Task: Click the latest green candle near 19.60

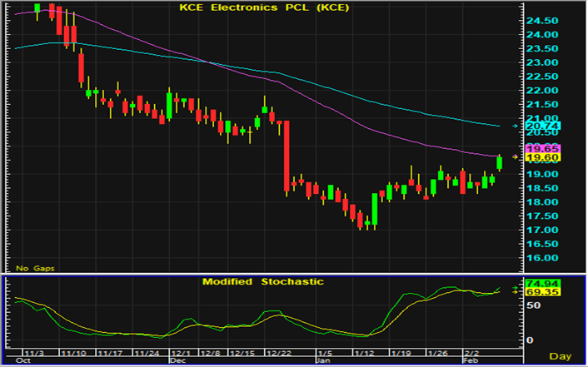Action: tap(500, 163)
